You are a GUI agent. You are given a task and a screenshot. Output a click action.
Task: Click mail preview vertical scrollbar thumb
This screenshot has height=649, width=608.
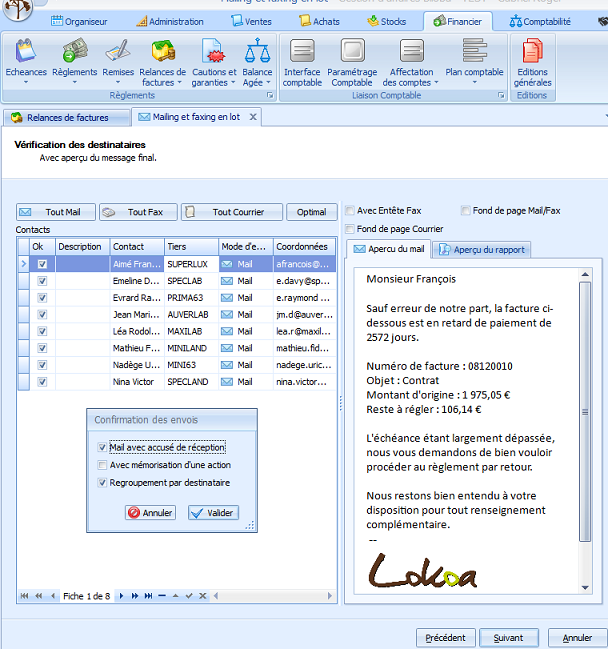585,412
